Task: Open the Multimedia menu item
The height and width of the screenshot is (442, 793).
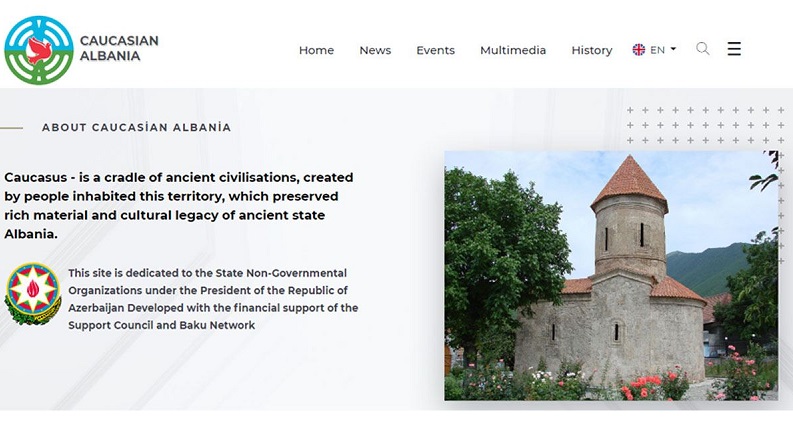Action: (513, 50)
